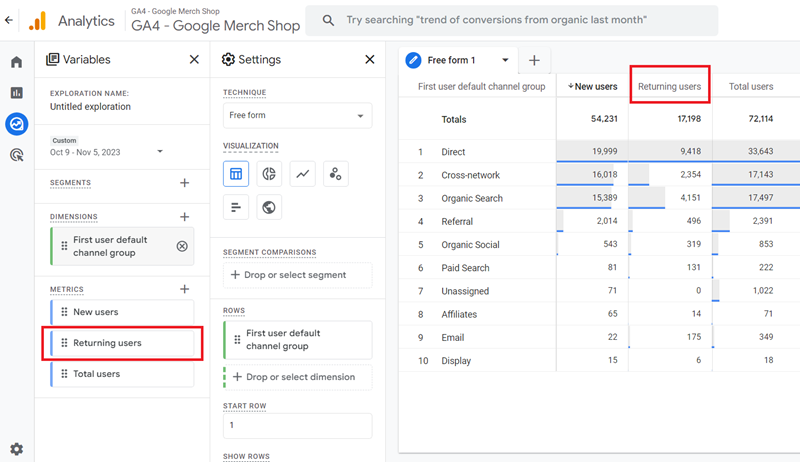This screenshot has height=462, width=800.
Task: Select the Cross-network row label
Action: click(x=470, y=175)
